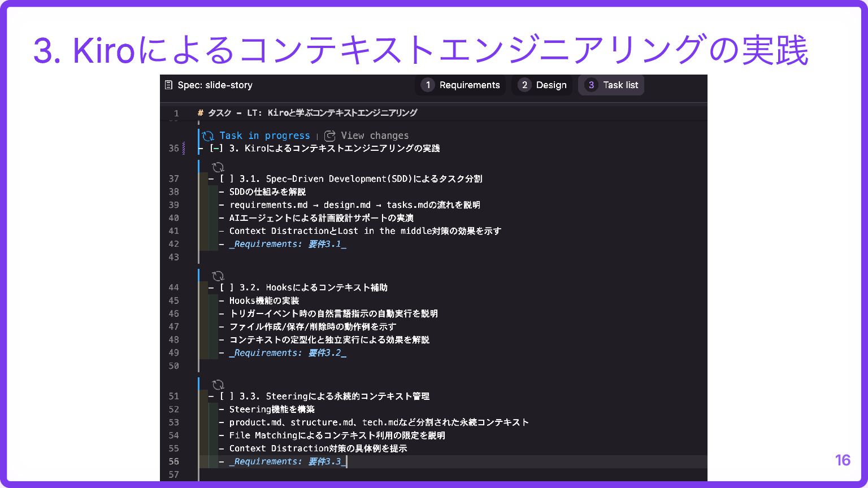Click line number 44 in the gutter
The image size is (868, 488).
[x=173, y=287]
